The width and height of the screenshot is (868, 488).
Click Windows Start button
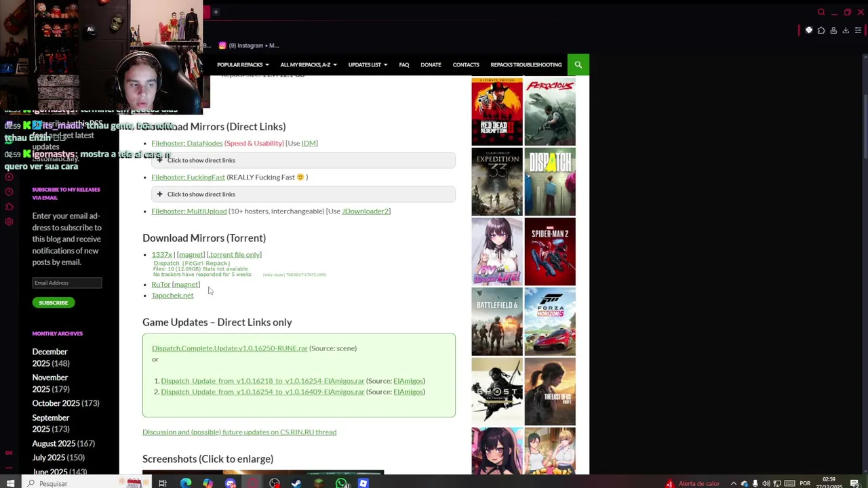tap(10, 483)
